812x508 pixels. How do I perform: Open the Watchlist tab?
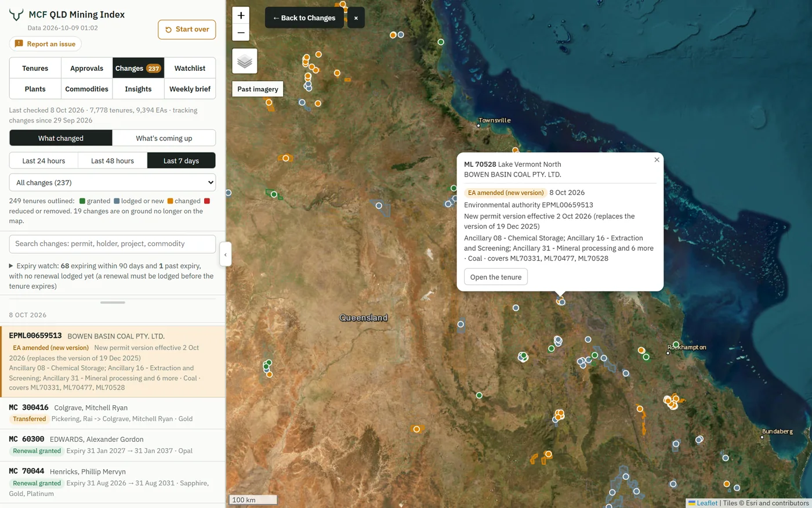[x=190, y=68]
